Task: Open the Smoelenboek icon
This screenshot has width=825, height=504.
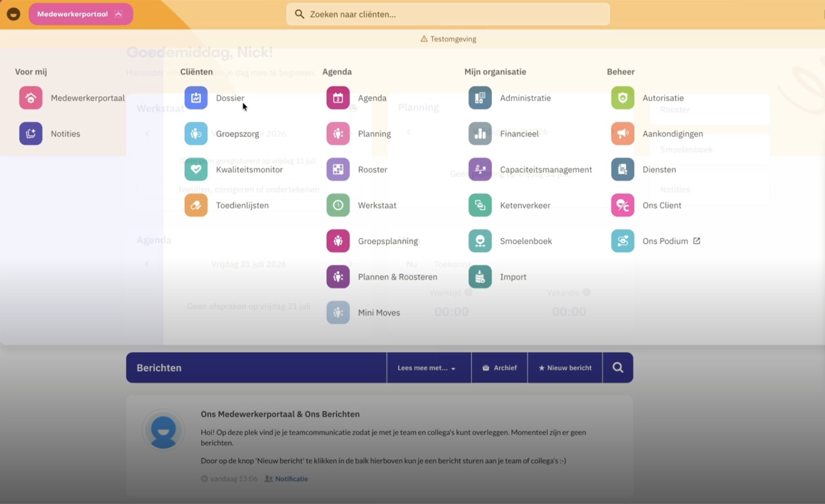Action: pyautogui.click(x=480, y=241)
